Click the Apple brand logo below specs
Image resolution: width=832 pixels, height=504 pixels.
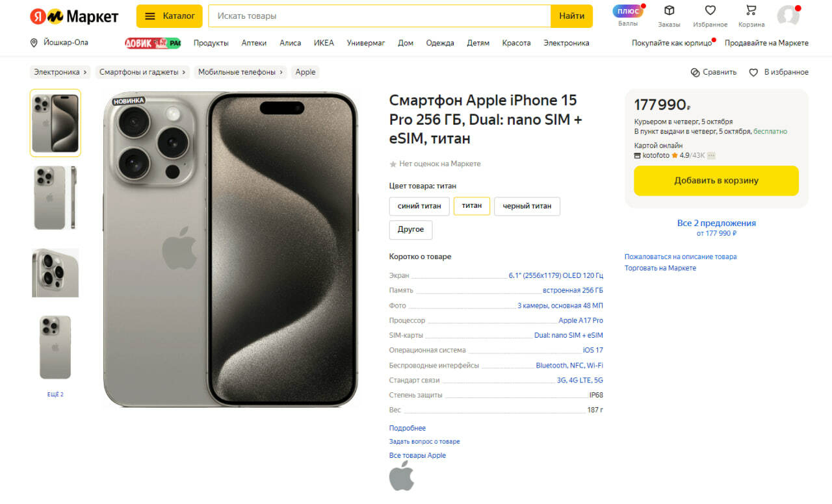click(x=402, y=476)
